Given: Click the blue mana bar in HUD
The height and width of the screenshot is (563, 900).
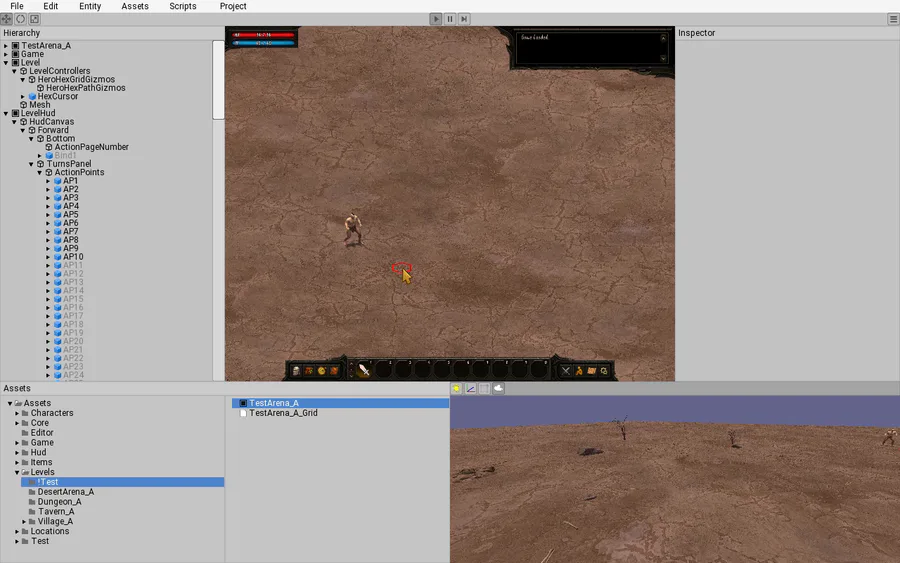Looking at the screenshot, I should 263,43.
